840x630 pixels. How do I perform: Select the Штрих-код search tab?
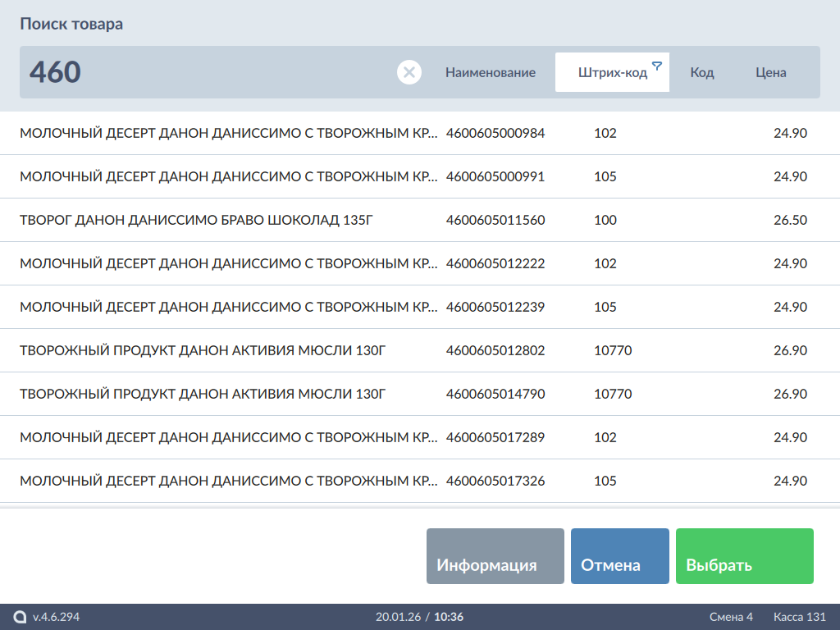click(x=611, y=72)
